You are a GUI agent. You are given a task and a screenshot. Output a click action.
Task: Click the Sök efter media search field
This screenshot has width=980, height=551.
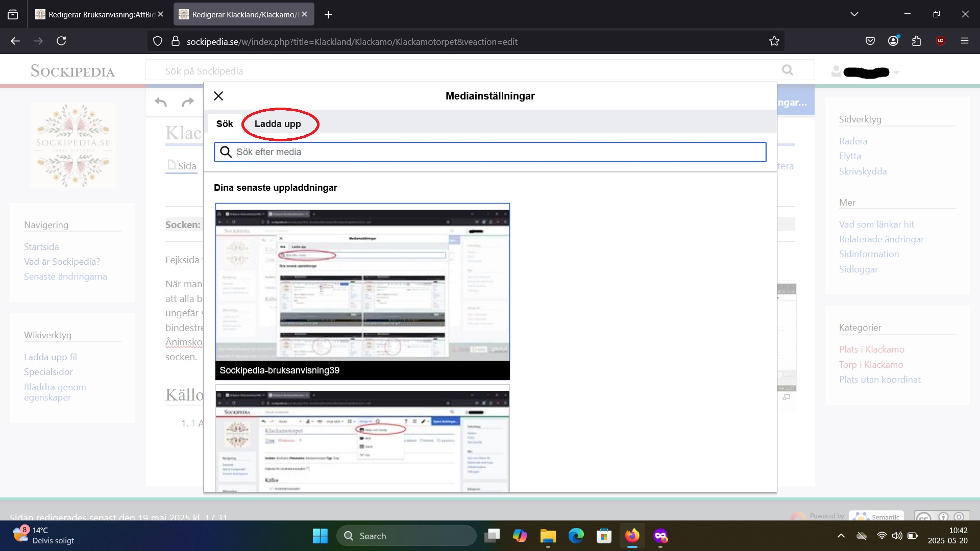click(490, 152)
